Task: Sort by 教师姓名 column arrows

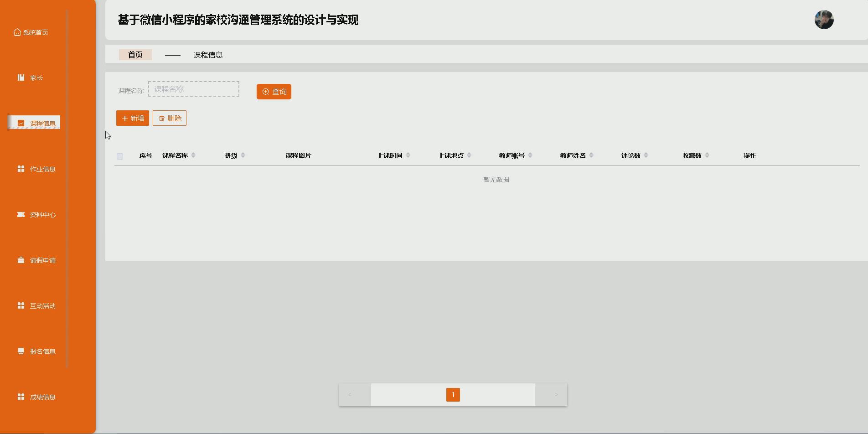Action: click(x=591, y=155)
